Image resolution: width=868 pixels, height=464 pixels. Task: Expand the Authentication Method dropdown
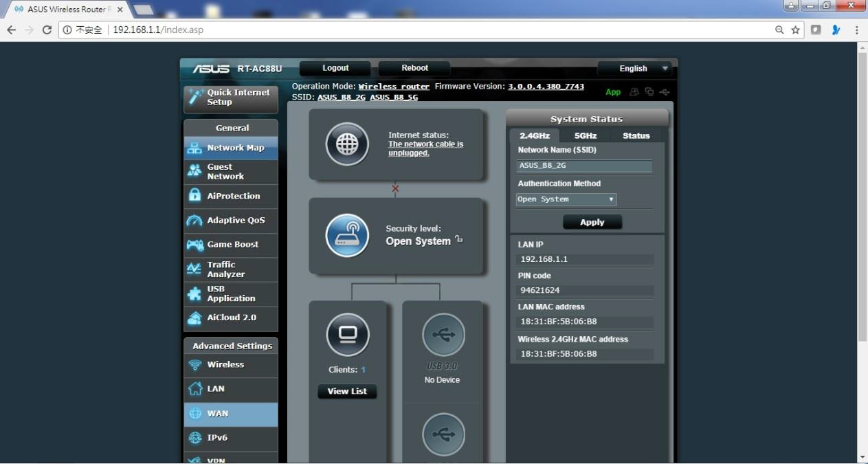[566, 199]
